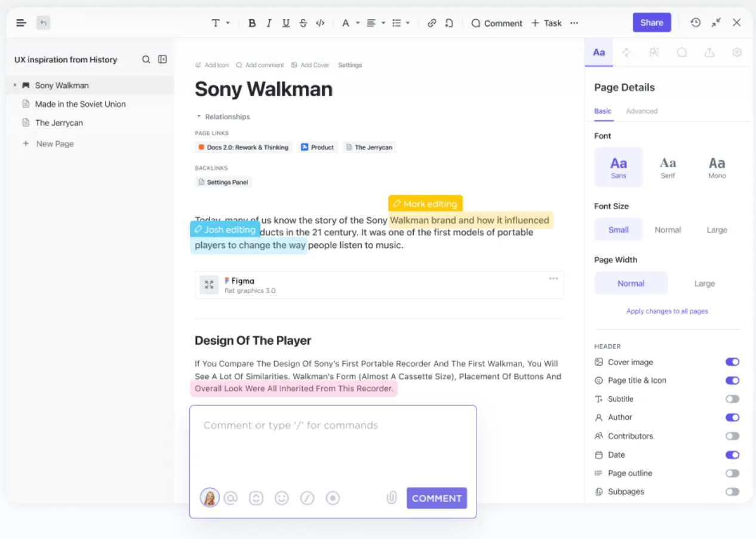756x539 pixels.
Task: Open the Aa page details tab
Action: click(599, 53)
